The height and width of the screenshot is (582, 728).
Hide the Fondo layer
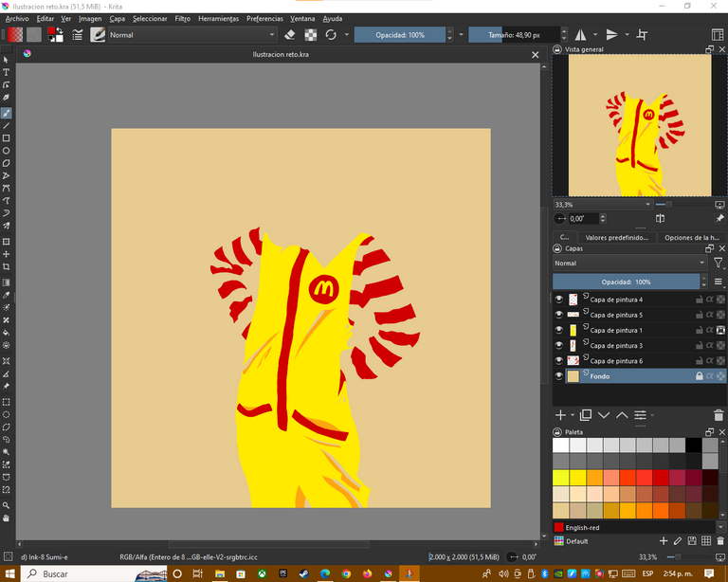(559, 376)
